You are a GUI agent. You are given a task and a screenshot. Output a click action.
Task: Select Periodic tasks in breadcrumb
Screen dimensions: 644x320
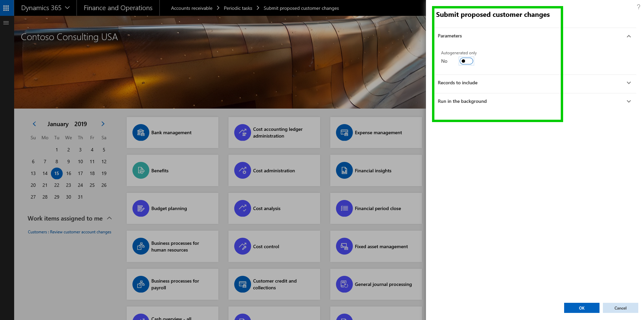pos(238,8)
